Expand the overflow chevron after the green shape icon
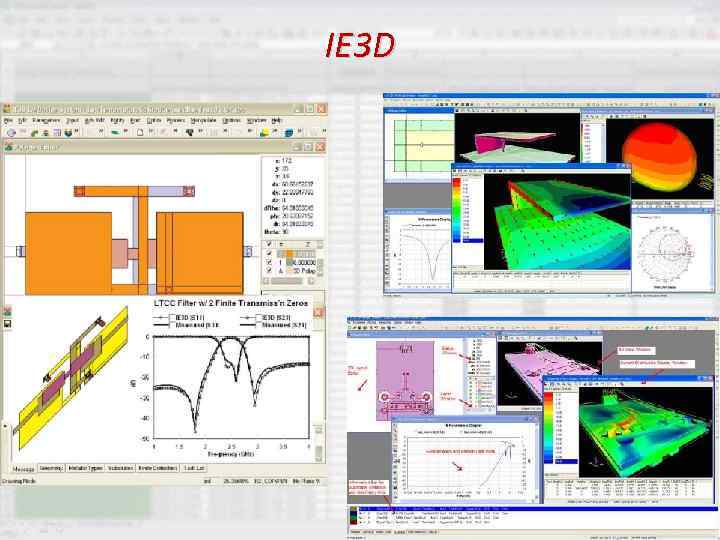 click(x=126, y=132)
